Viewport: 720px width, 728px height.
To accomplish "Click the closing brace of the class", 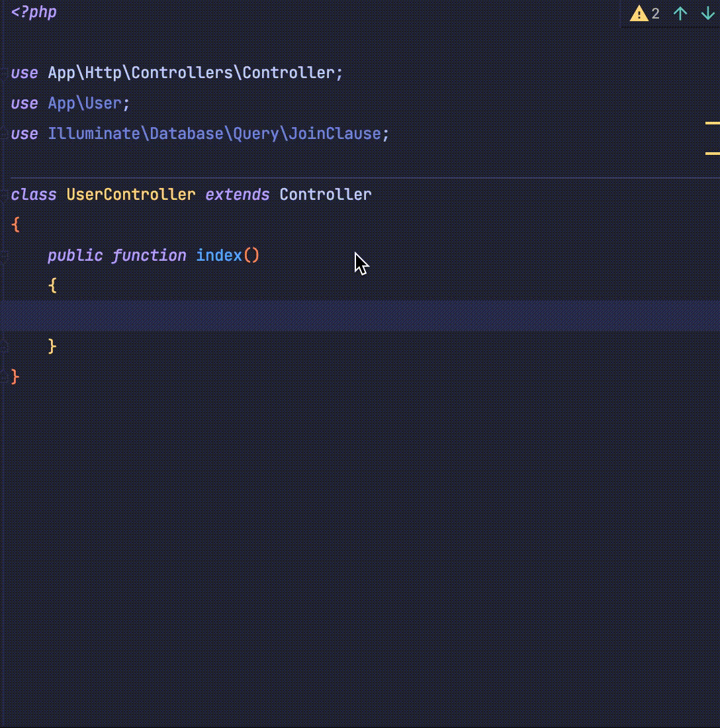I will pos(14,376).
